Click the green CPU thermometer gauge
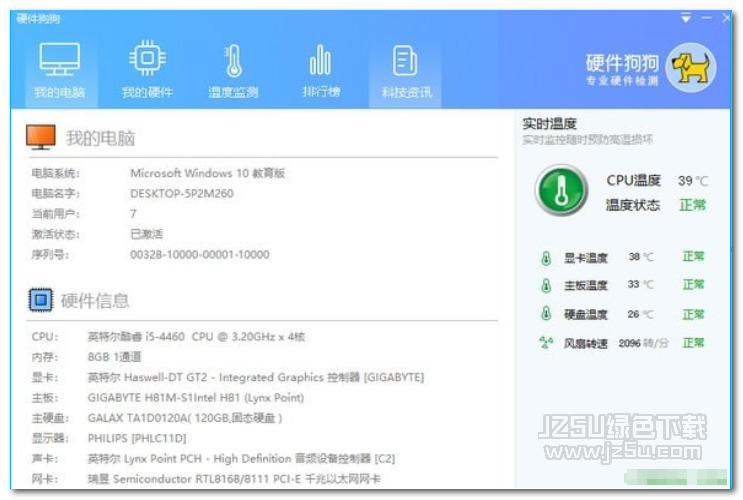 (562, 190)
